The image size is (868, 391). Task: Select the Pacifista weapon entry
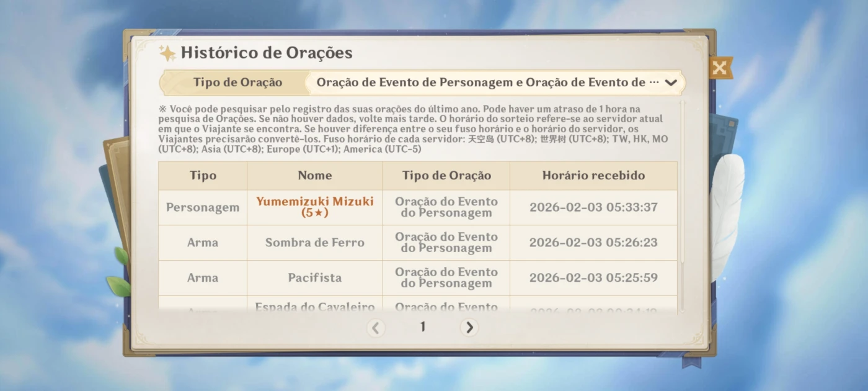(x=314, y=278)
